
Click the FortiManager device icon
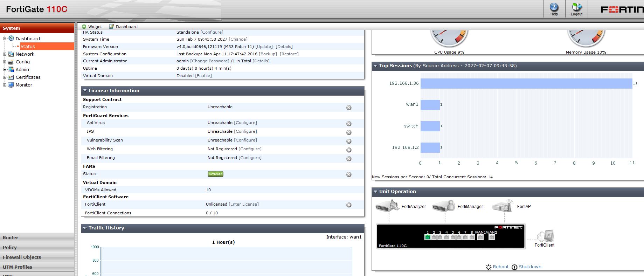click(443, 206)
